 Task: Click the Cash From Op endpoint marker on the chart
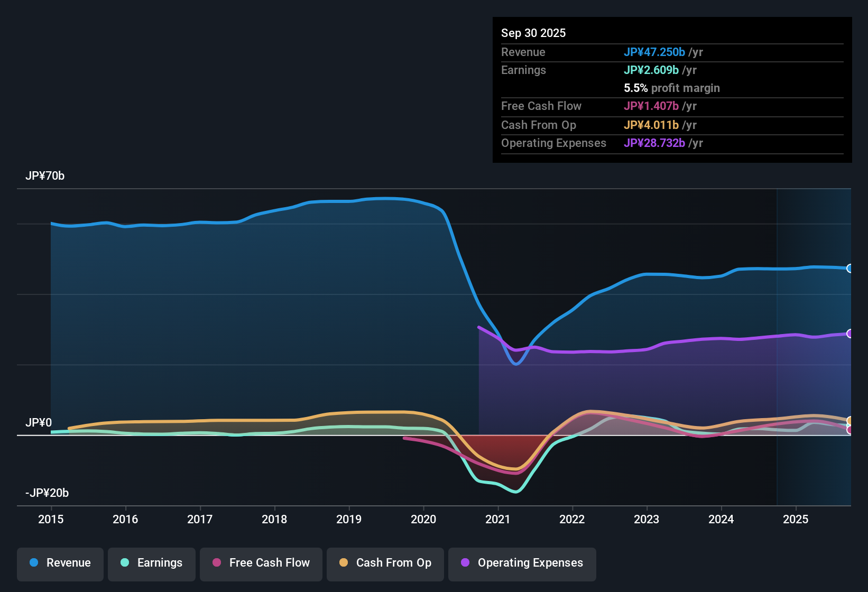click(x=849, y=420)
